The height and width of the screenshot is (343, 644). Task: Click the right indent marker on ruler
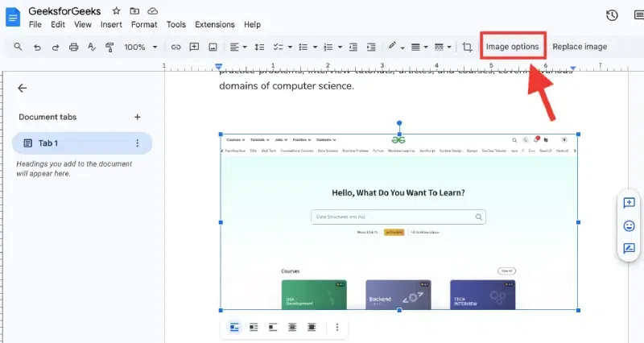coord(573,68)
